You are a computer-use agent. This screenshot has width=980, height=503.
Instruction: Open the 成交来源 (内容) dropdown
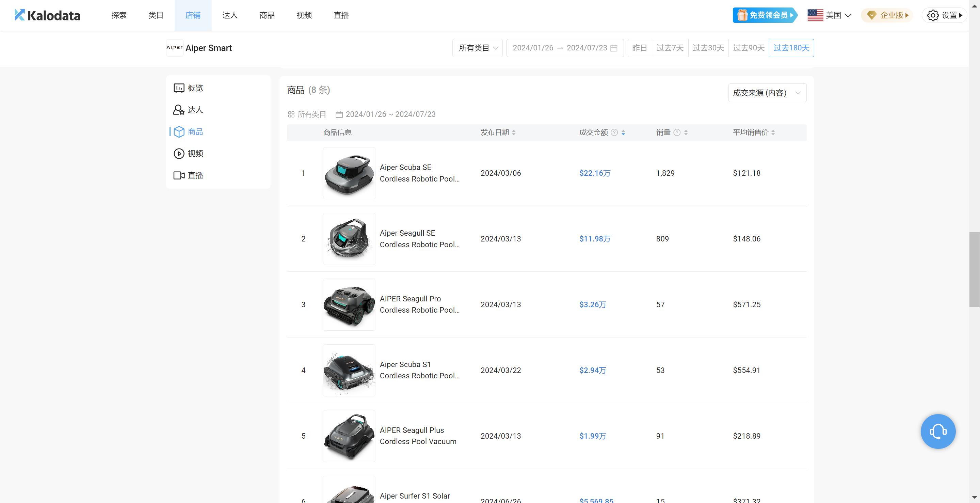[767, 93]
